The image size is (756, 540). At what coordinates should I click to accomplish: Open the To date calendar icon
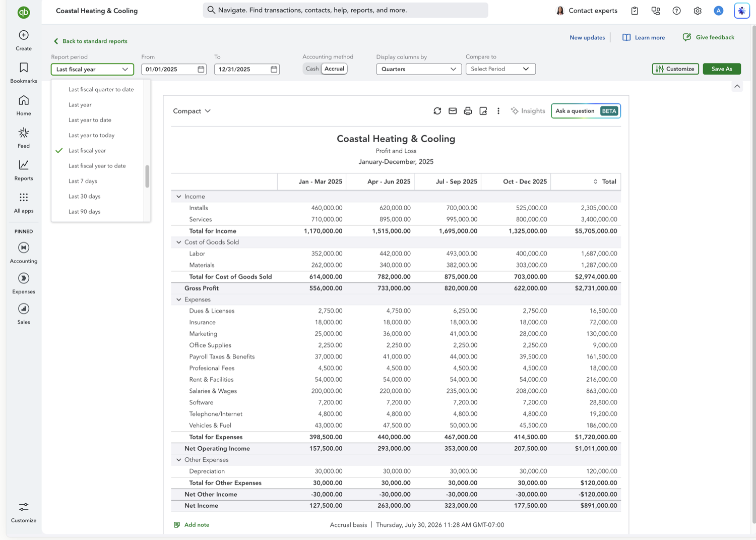pyautogui.click(x=274, y=69)
